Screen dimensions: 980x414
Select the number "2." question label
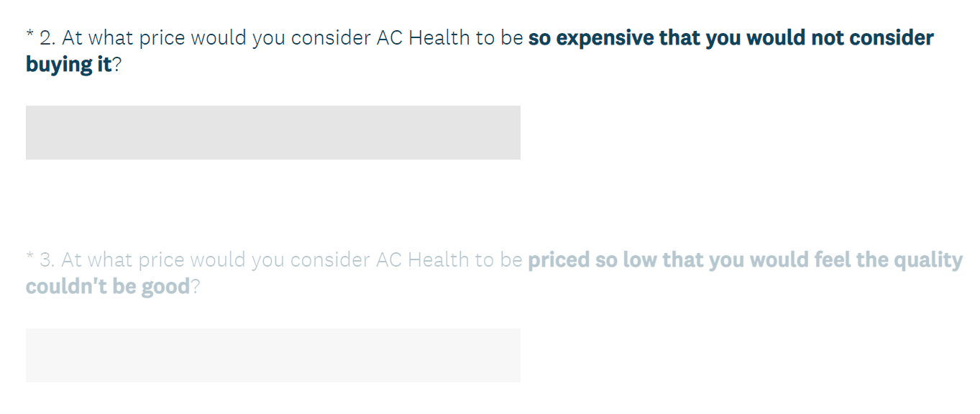click(x=48, y=38)
